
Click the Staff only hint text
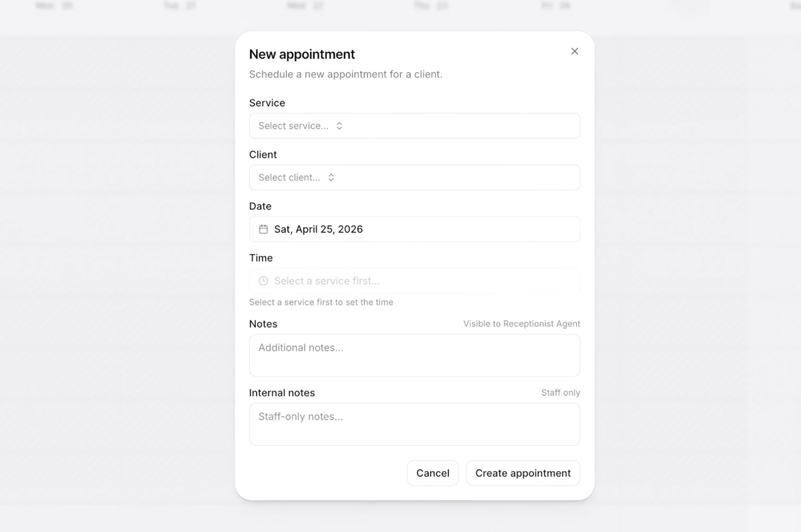point(561,393)
